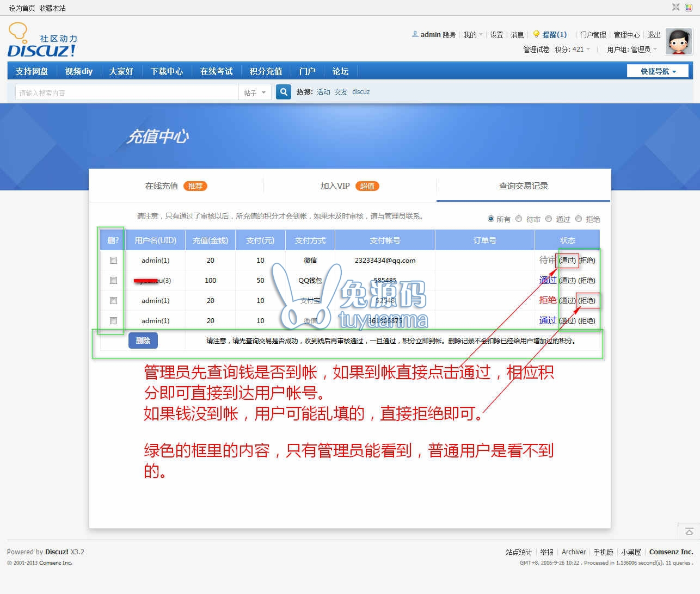Open the 积分充值 nav item
The height and width of the screenshot is (594, 700).
[x=266, y=71]
